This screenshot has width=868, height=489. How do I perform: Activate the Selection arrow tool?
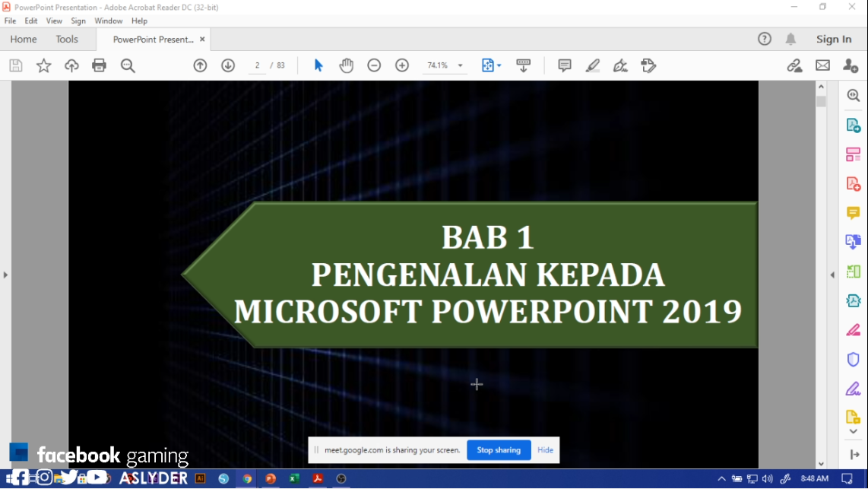(318, 65)
